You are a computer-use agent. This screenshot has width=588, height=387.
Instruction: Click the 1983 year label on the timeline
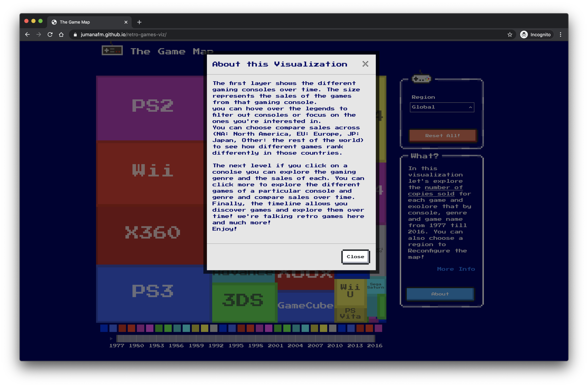tap(156, 346)
